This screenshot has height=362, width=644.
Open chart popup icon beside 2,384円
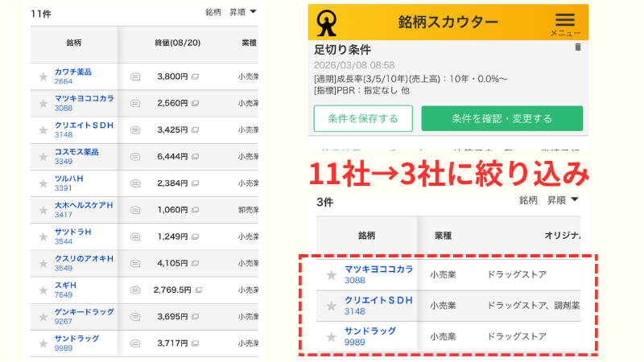(195, 183)
